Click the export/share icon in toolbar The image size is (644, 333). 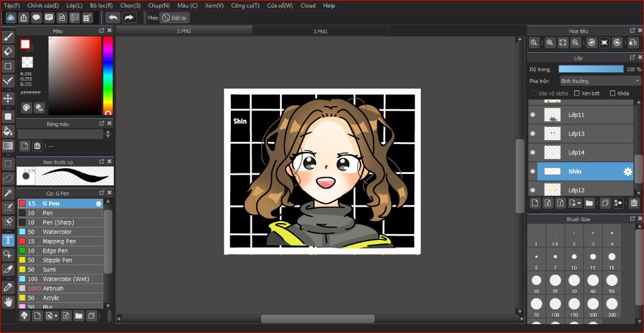[x=24, y=18]
